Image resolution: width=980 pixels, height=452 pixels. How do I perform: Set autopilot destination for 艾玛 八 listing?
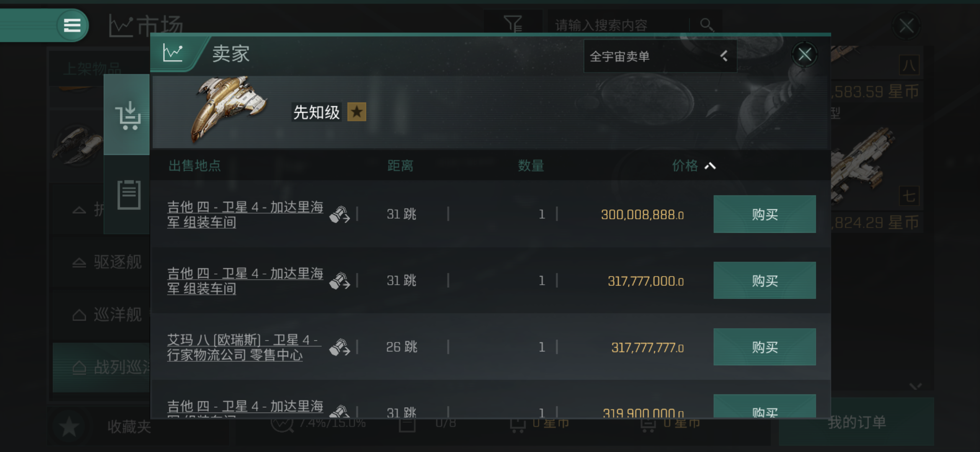point(339,347)
